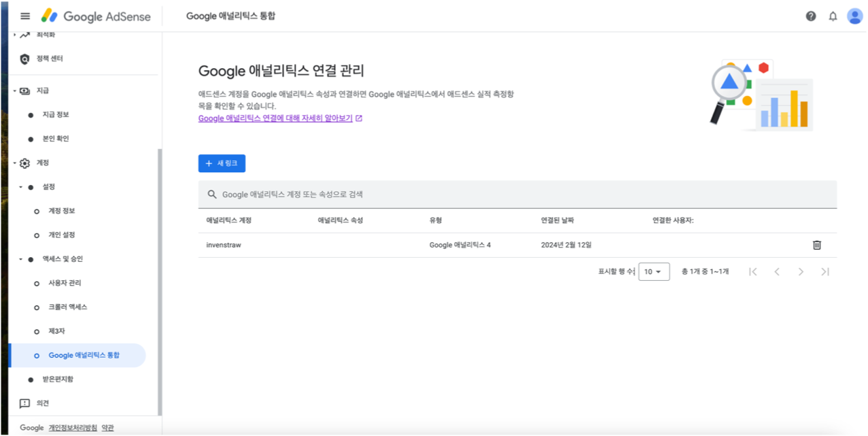Open 지급 정보 in sidebar
The width and height of the screenshot is (868, 436).
(56, 115)
